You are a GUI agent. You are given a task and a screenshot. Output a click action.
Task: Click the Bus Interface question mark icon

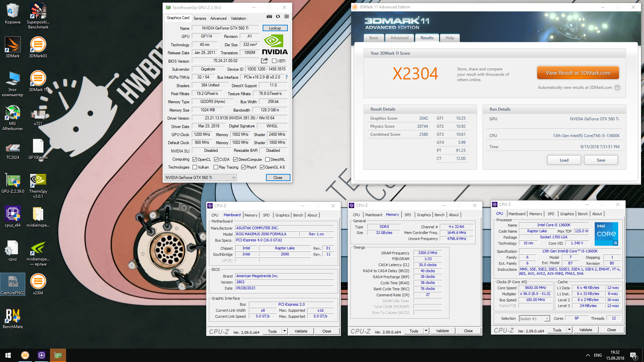click(x=286, y=77)
